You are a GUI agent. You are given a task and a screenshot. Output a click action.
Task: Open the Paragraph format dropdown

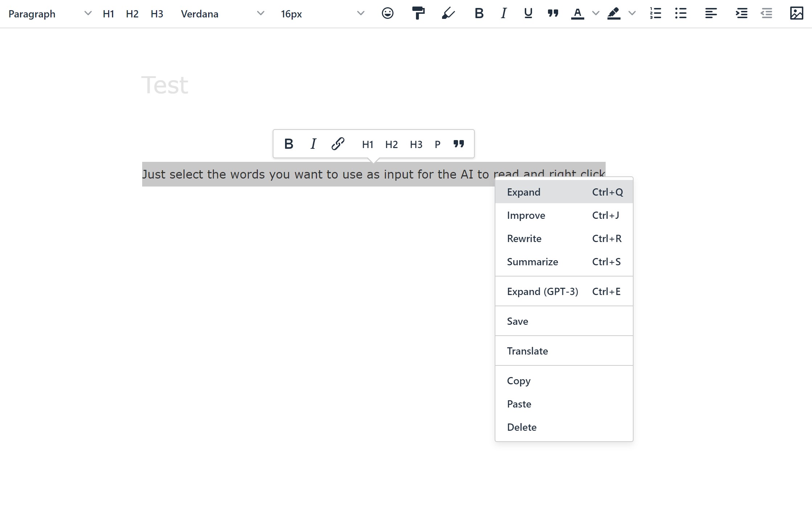(50, 14)
